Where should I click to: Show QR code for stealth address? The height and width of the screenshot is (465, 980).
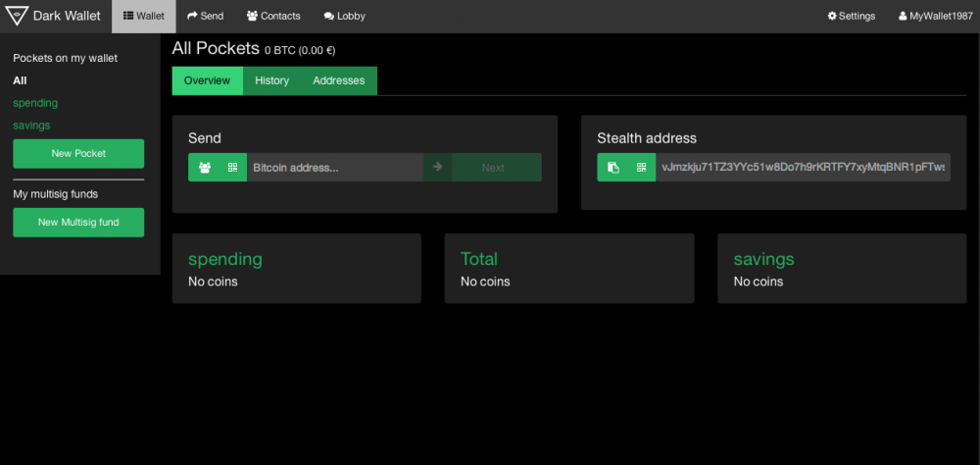[641, 168]
